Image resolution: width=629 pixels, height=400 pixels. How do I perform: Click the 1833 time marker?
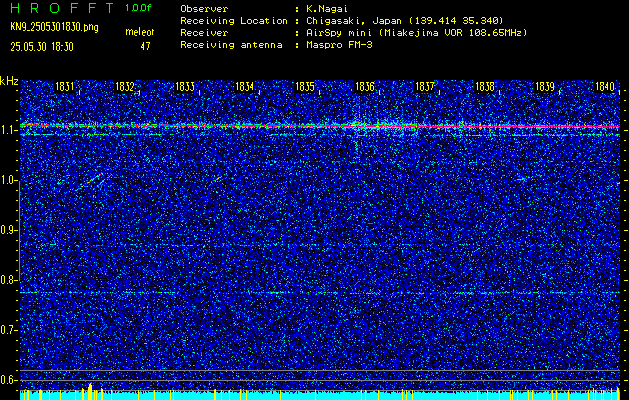pyautogui.click(x=185, y=86)
